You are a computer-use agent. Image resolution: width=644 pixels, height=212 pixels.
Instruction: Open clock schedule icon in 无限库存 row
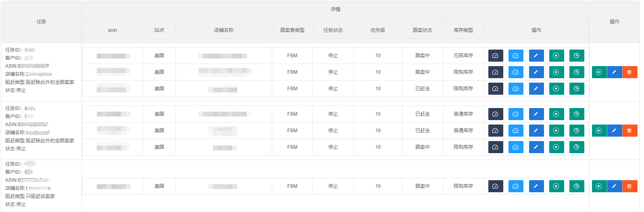(x=577, y=56)
